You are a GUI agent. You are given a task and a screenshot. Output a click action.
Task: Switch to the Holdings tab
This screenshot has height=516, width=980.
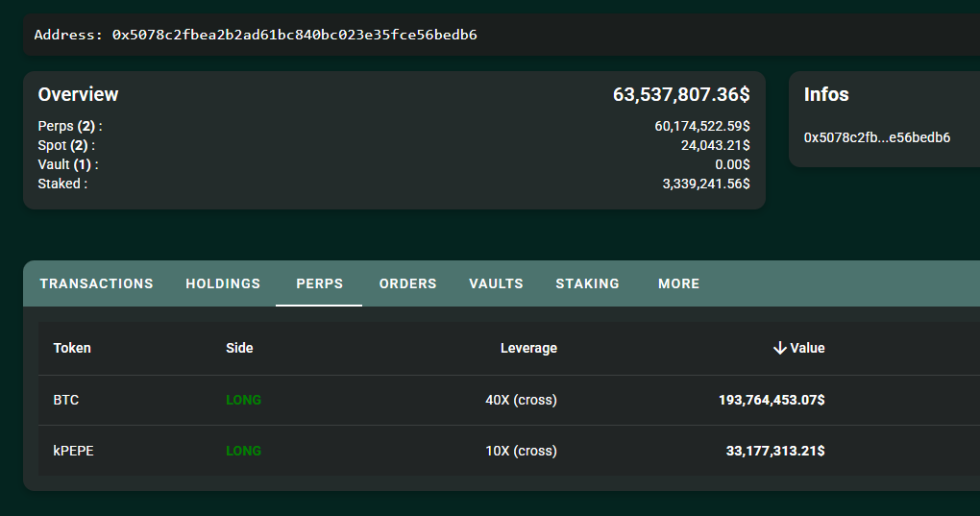[x=223, y=283]
